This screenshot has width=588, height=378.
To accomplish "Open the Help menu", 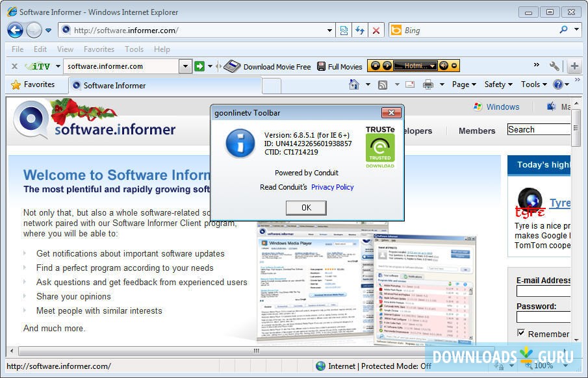I will (x=162, y=49).
